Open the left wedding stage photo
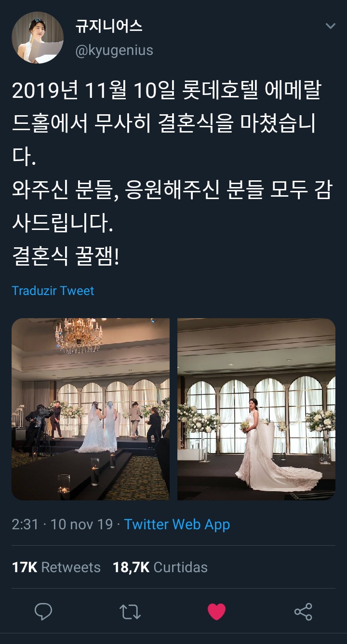 point(91,409)
